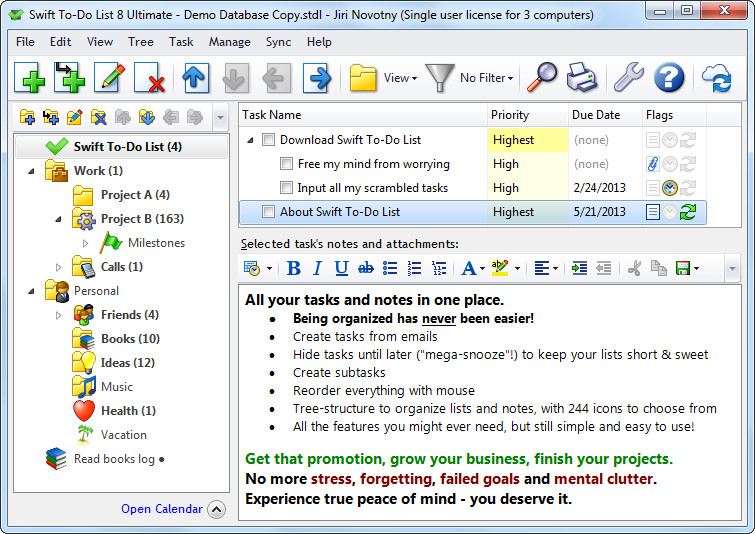Open the Manage menu
The width and height of the screenshot is (755, 534).
point(229,42)
